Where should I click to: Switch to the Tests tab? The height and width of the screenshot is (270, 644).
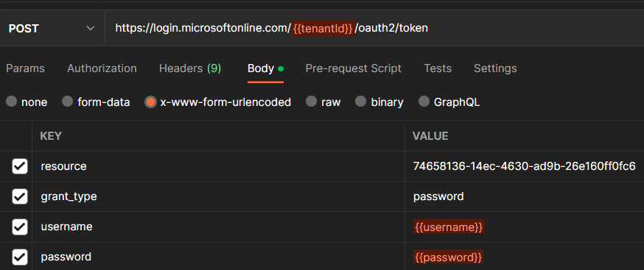[x=438, y=68]
